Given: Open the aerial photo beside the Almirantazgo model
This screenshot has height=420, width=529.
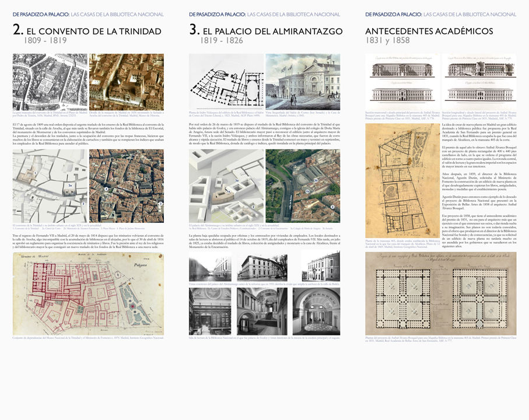Looking at the screenshot, I should pyautogui.click(x=303, y=185).
